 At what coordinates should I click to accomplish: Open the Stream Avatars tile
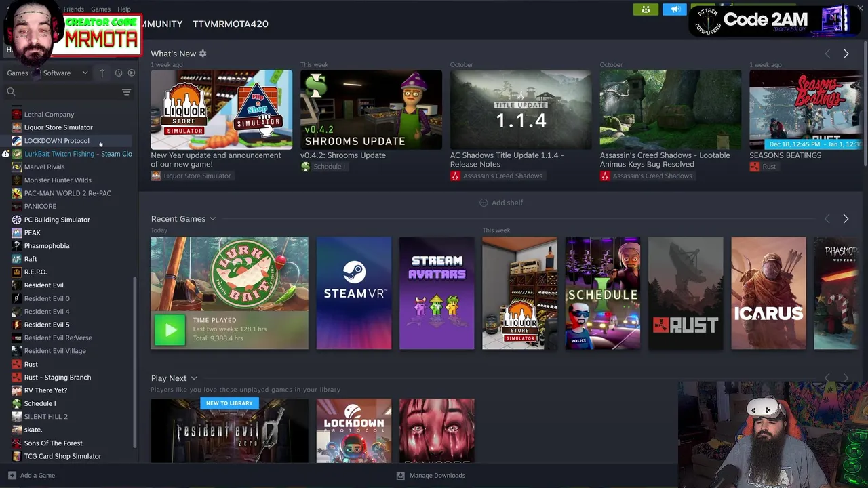(437, 293)
